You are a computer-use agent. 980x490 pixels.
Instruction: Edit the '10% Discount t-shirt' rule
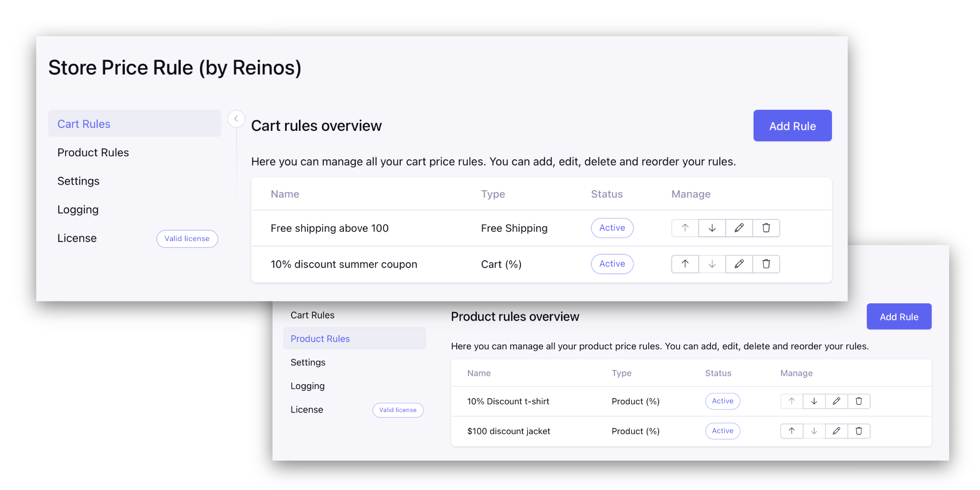point(836,401)
